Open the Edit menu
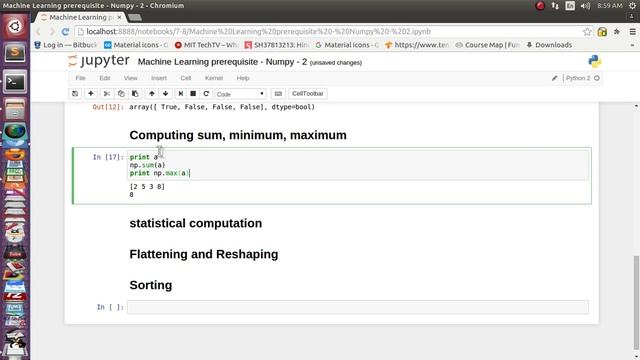 coord(104,78)
